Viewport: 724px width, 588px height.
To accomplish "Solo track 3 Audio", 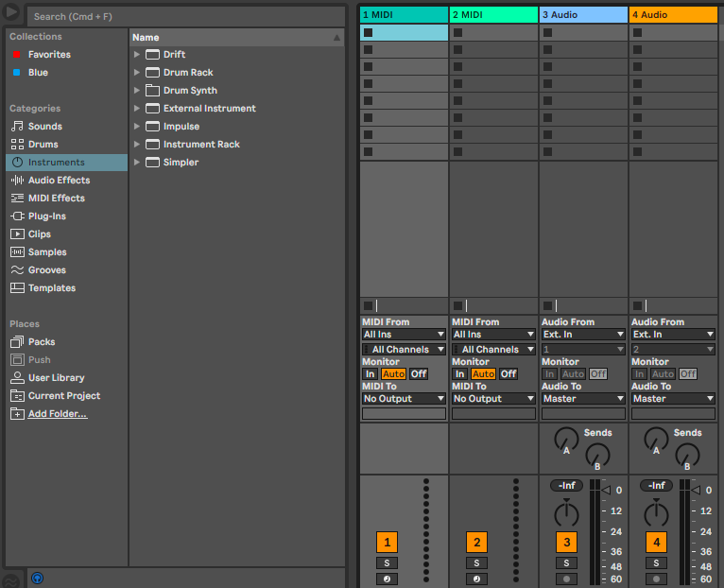I will [566, 563].
